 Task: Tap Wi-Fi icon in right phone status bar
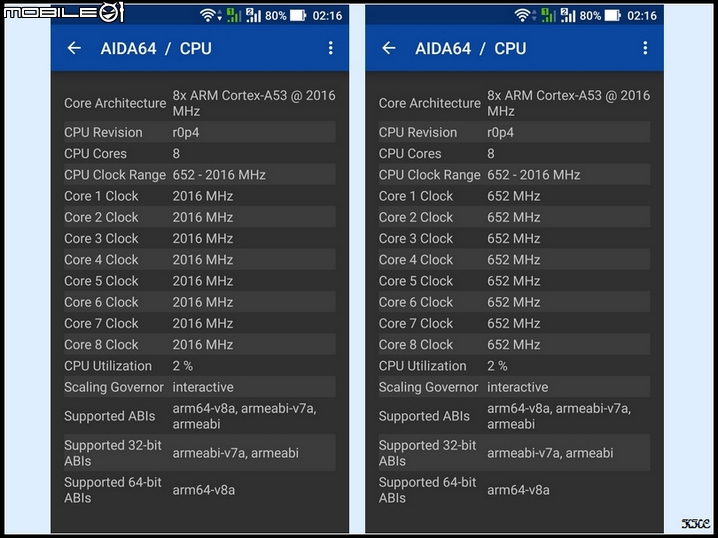pyautogui.click(x=522, y=16)
